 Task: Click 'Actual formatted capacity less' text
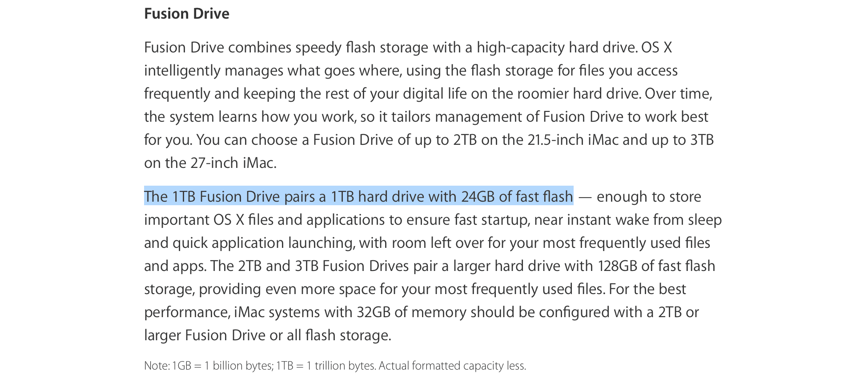pos(452,366)
